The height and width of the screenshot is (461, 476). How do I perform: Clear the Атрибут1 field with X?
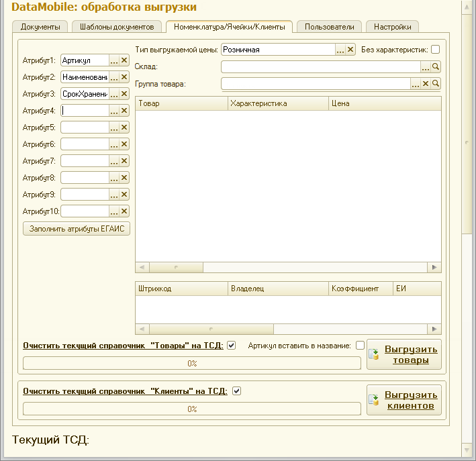point(124,60)
